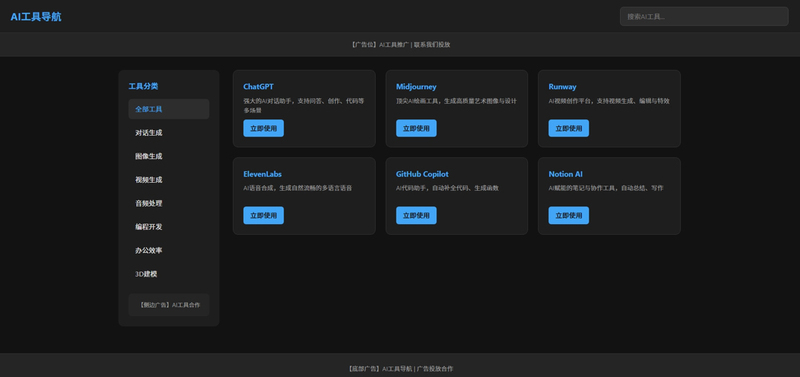Click Runway's AI视频创作平台 description
Image resolution: width=800 pixels, height=377 pixels.
click(x=609, y=101)
